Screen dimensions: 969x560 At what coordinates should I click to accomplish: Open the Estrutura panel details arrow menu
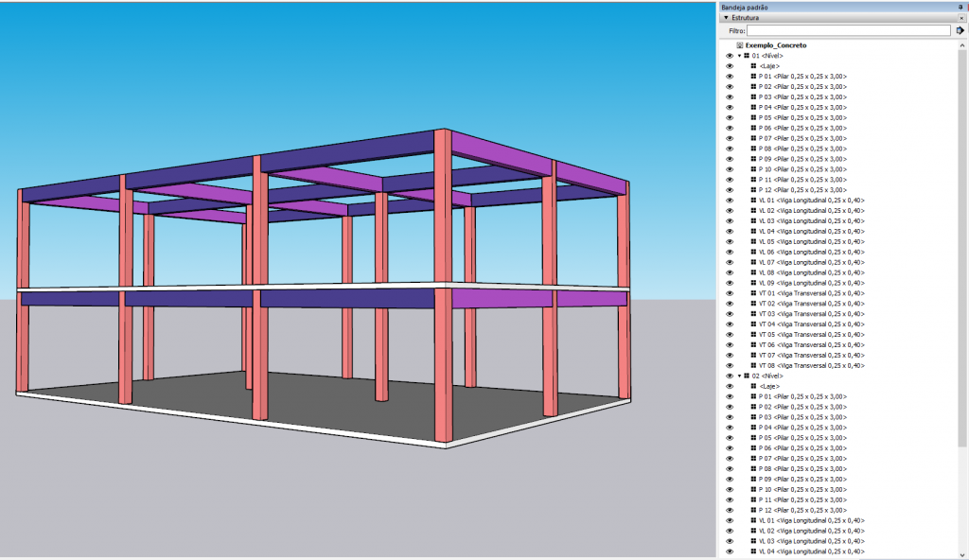(x=960, y=30)
